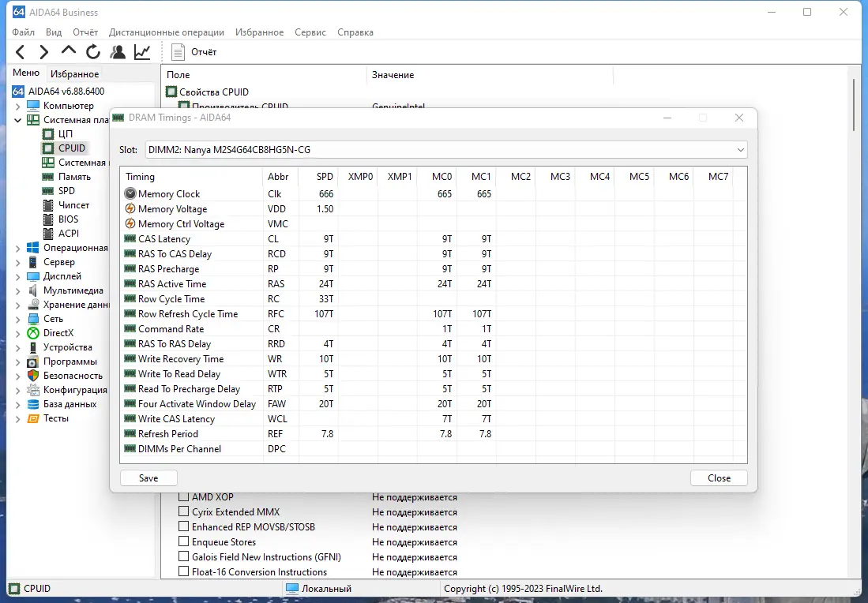The width and height of the screenshot is (868, 603).
Task: Click the База данных database icon
Action: [x=33, y=404]
